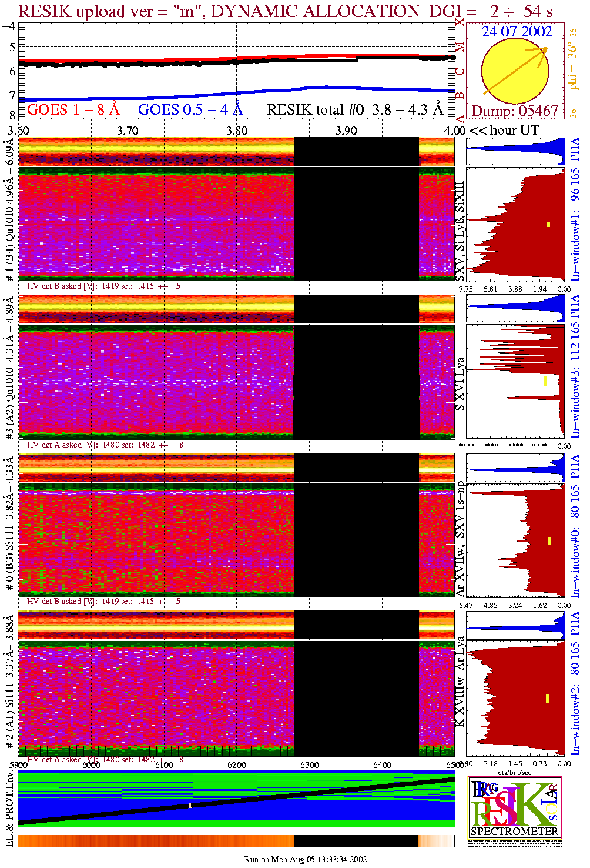The image size is (590, 868).
Task: Click the date 24 07 2002
Action: click(x=517, y=32)
